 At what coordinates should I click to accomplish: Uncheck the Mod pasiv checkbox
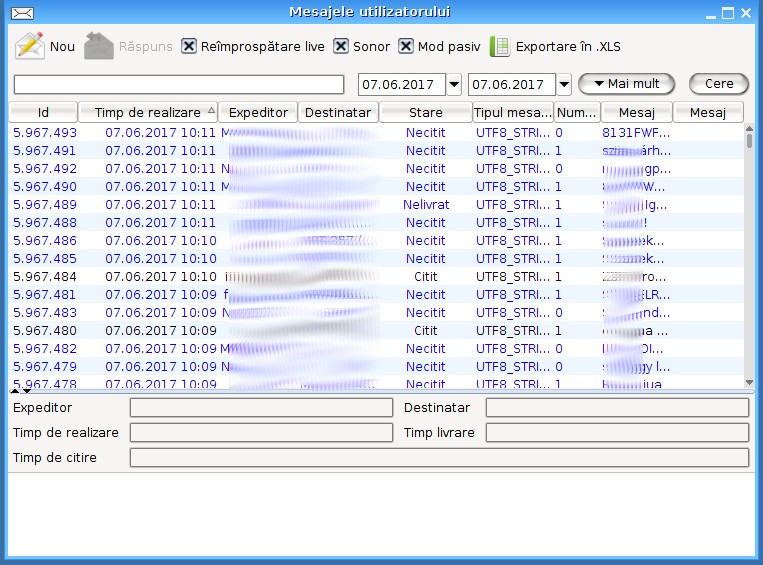(x=406, y=46)
